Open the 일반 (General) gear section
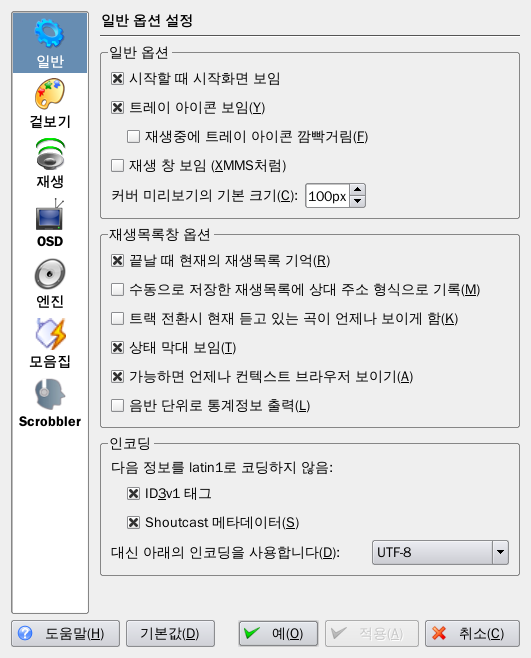Screen dimensions: 531x658 50,43
